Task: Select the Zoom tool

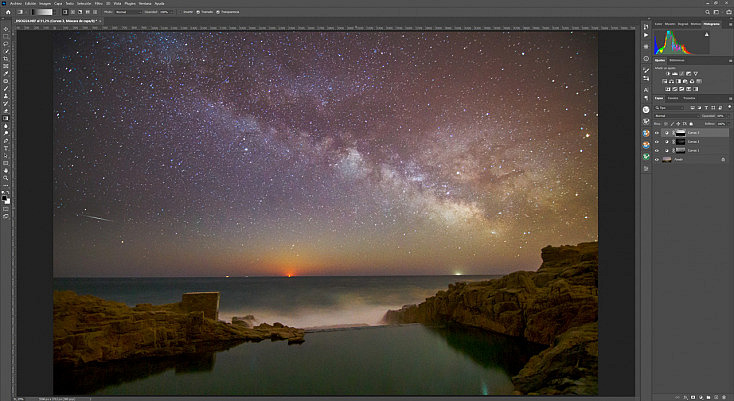Action: (5, 179)
